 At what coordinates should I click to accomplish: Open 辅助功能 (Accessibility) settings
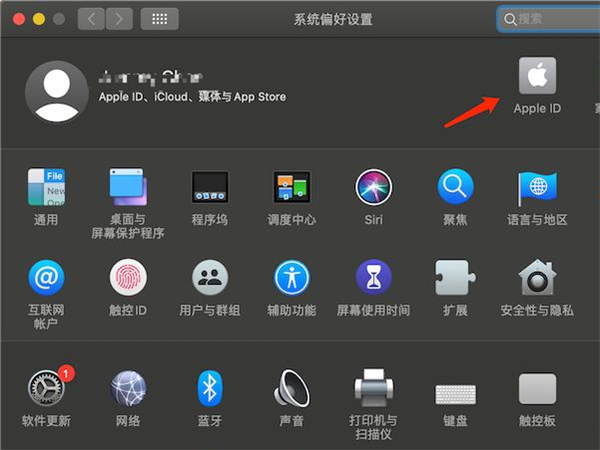(x=292, y=277)
